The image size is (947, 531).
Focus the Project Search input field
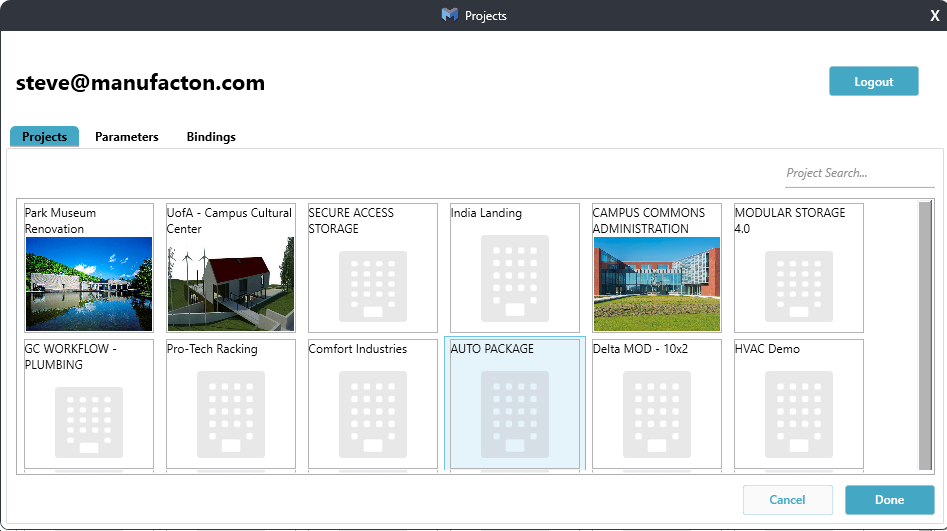click(x=859, y=173)
